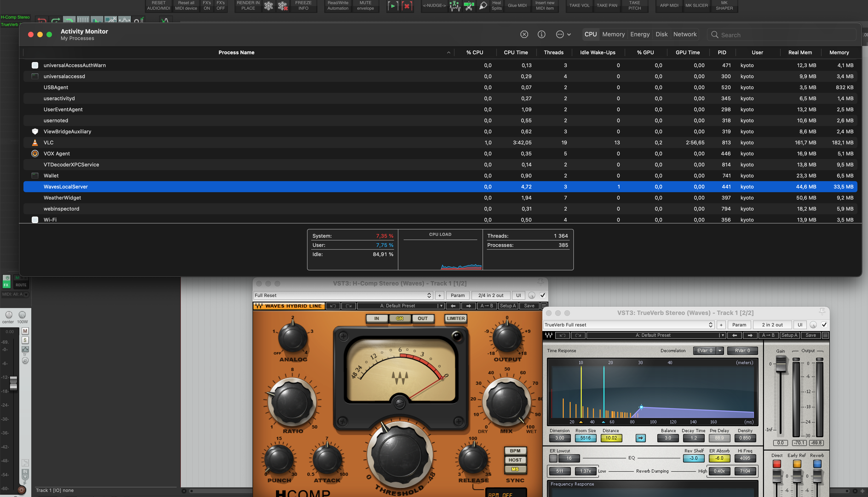Image resolution: width=868 pixels, height=497 pixels.
Task: Sort by % CPU column header
Action: (475, 53)
